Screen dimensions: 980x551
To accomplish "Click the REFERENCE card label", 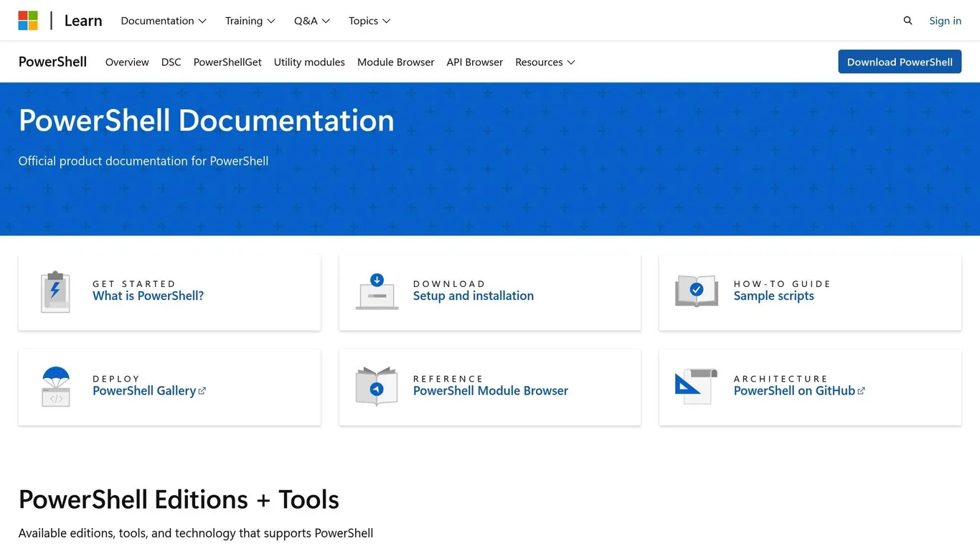I will click(448, 379).
